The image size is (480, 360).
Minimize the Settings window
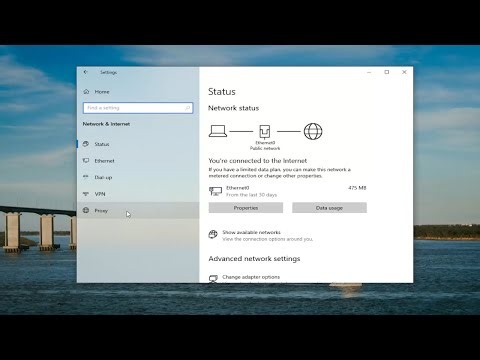coord(369,72)
